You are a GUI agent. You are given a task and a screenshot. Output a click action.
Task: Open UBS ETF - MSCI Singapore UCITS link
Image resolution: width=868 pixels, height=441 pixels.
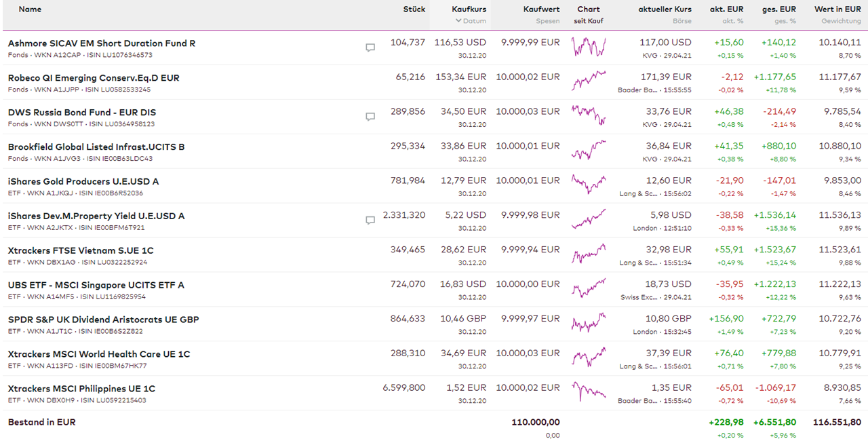pos(96,285)
